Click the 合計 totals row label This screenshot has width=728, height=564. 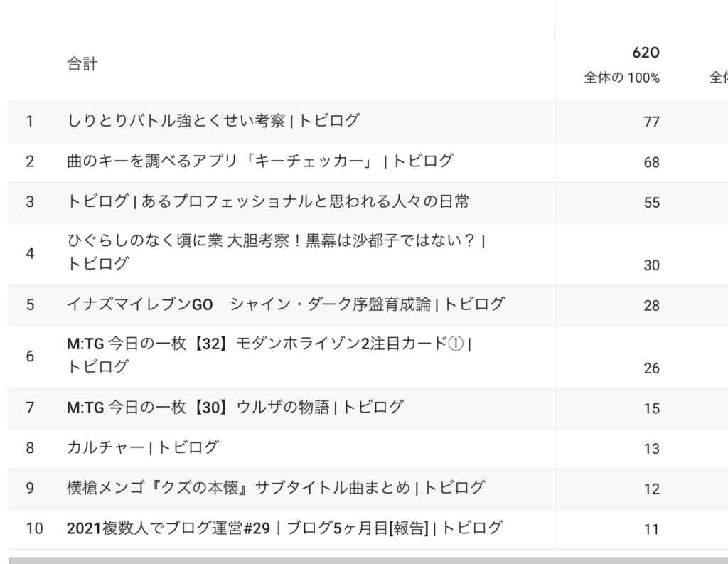(x=82, y=63)
